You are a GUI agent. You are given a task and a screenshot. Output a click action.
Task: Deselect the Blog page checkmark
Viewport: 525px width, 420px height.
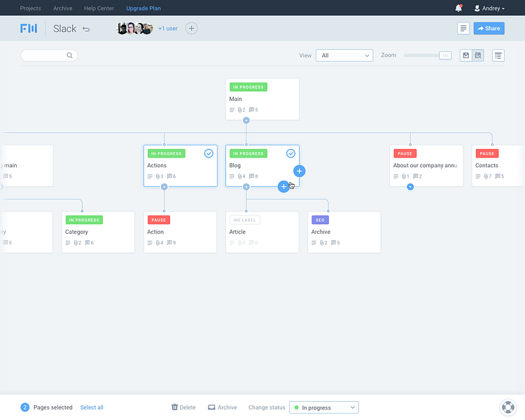click(290, 153)
